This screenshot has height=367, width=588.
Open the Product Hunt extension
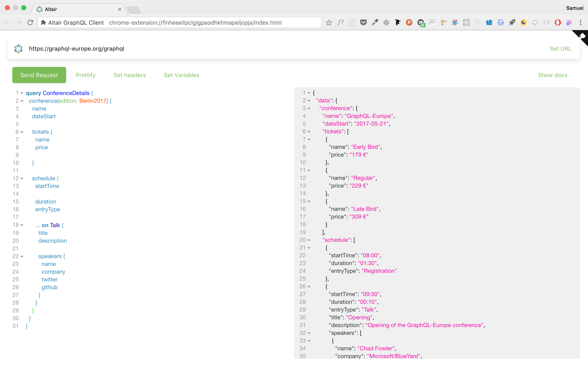pyautogui.click(x=409, y=22)
